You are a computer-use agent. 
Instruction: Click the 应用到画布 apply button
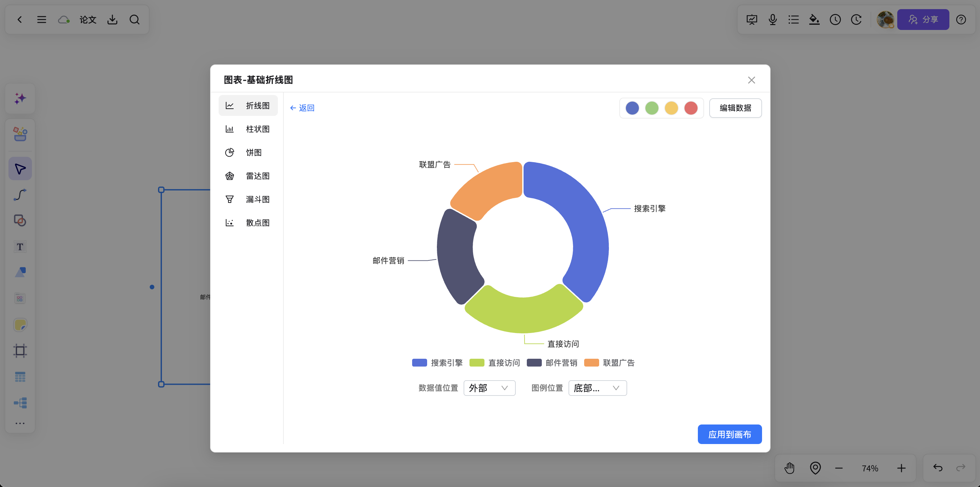tap(730, 434)
